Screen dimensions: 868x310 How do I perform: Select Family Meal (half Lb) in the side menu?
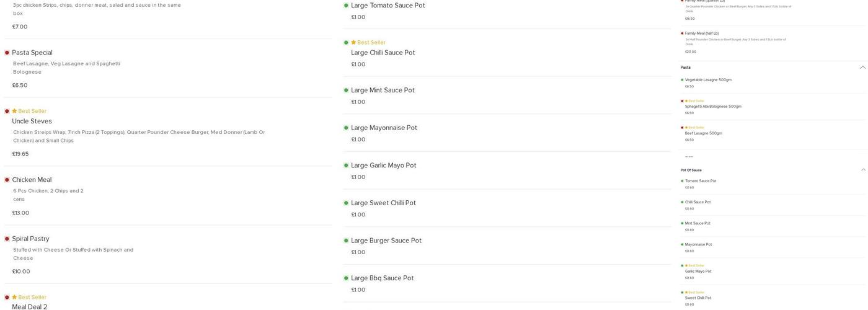pos(701,33)
